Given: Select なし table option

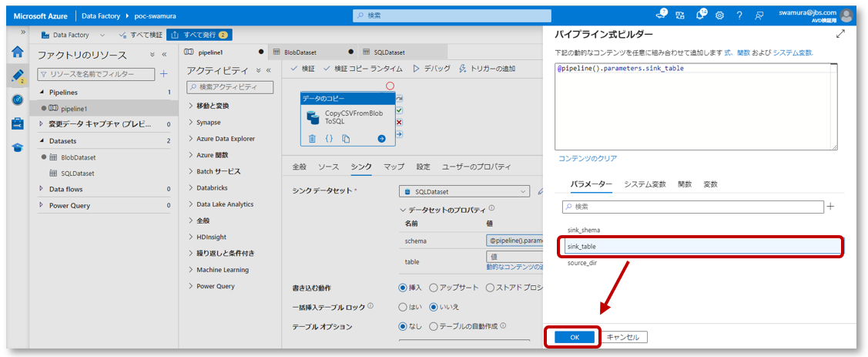Looking at the screenshot, I should [x=403, y=326].
